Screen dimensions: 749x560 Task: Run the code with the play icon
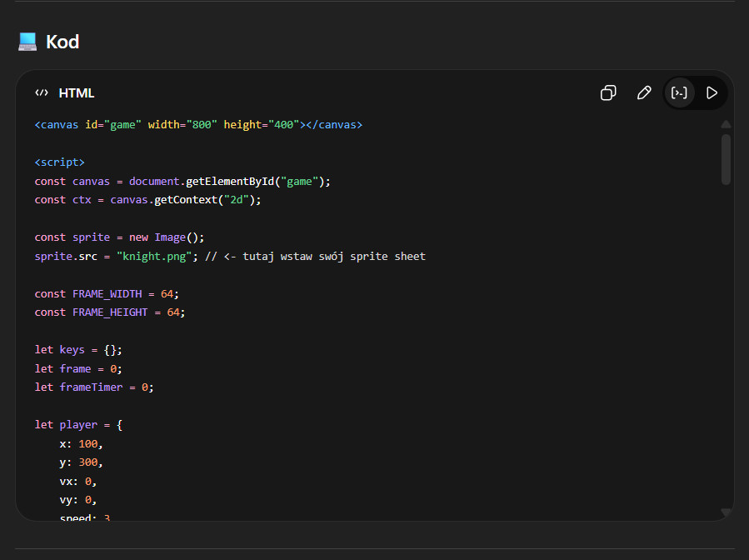point(712,92)
